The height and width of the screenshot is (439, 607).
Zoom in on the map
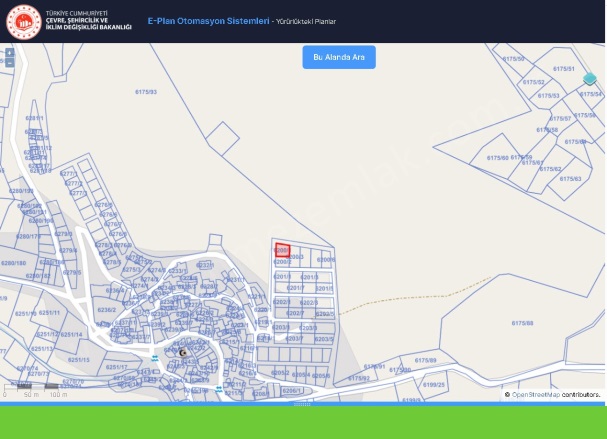(9, 51)
